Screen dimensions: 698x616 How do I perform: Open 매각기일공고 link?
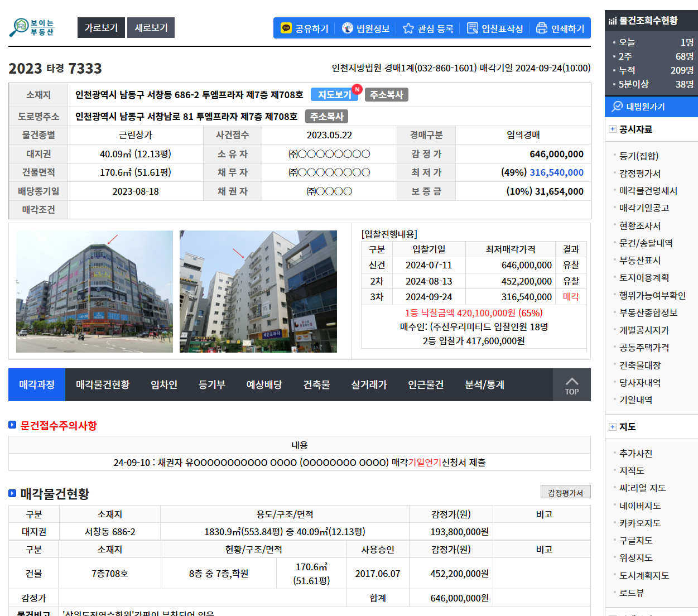pos(644,208)
